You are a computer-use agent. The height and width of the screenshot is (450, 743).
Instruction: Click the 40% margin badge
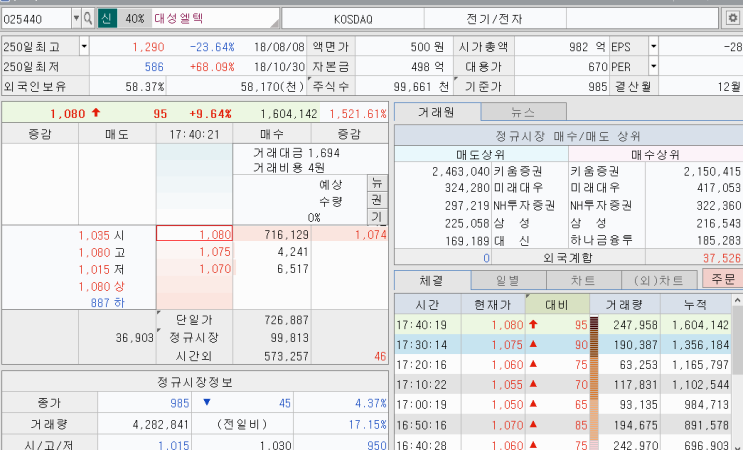135,19
